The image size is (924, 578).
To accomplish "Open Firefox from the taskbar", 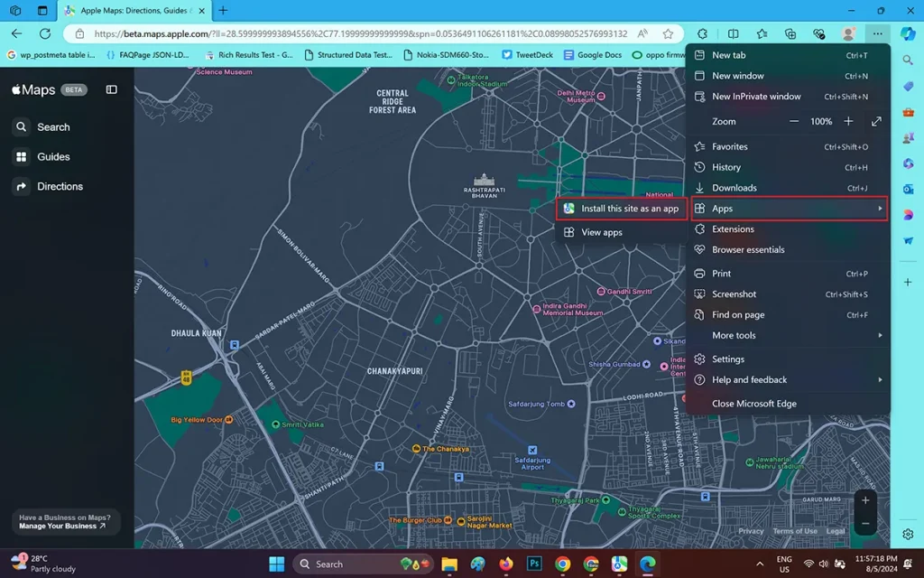I will [x=505, y=564].
